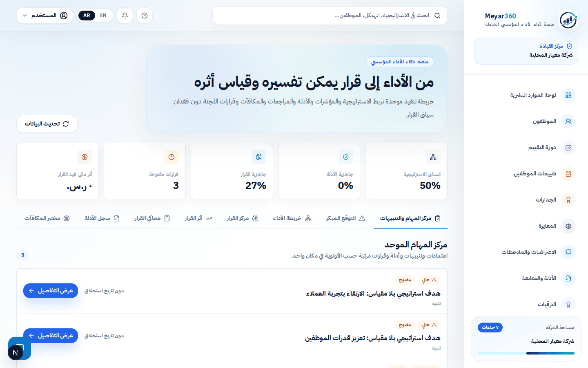Image resolution: width=588 pixels, height=368 pixels.
Task: Select خريطة الأداء tab
Action: click(292, 218)
